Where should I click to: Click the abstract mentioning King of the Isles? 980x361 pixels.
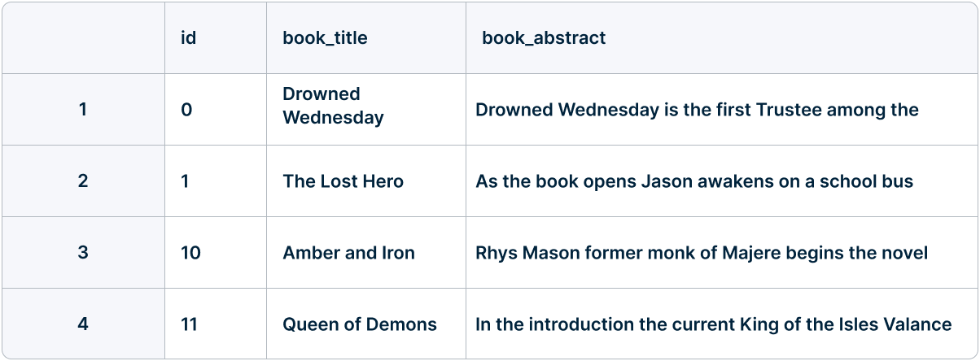pos(713,324)
